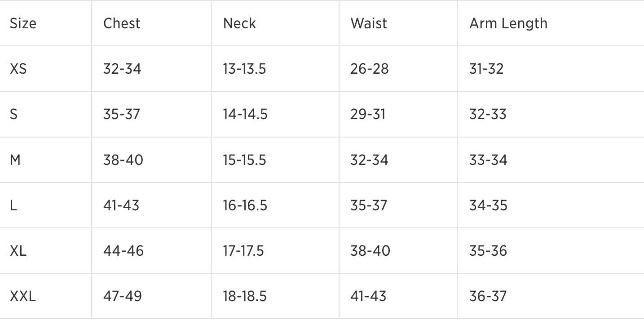Click the Chest column header
The height and width of the screenshot is (320, 644).
(122, 23)
